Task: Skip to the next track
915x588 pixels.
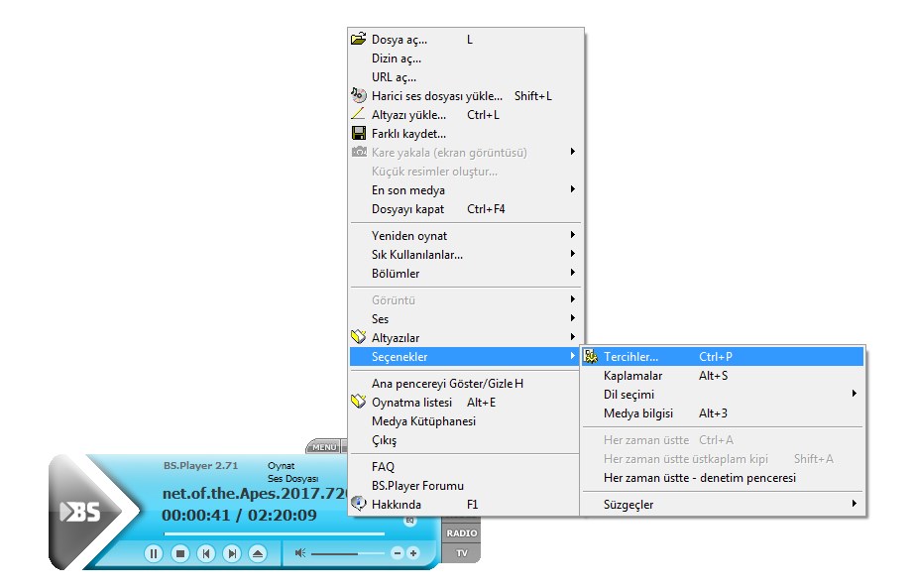Action: pos(232,553)
